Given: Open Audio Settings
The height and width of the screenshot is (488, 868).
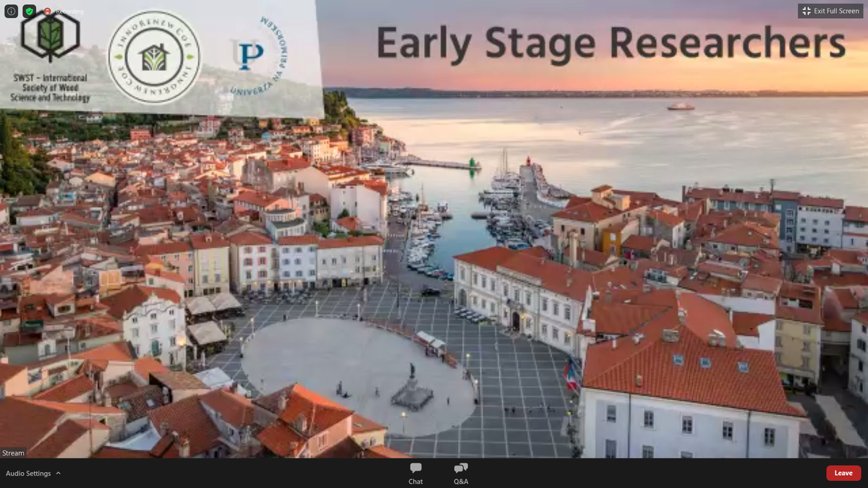Looking at the screenshot, I should click(x=28, y=474).
